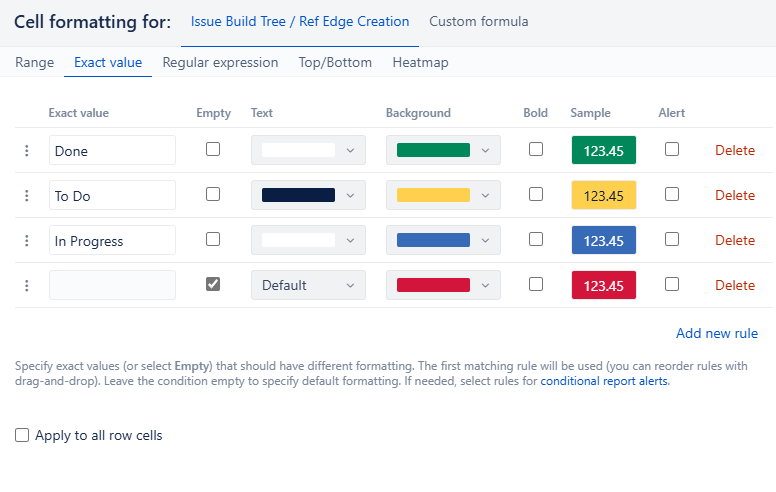The image size is (776, 492).
Task: Delete the To Do rule
Action: [735, 196]
